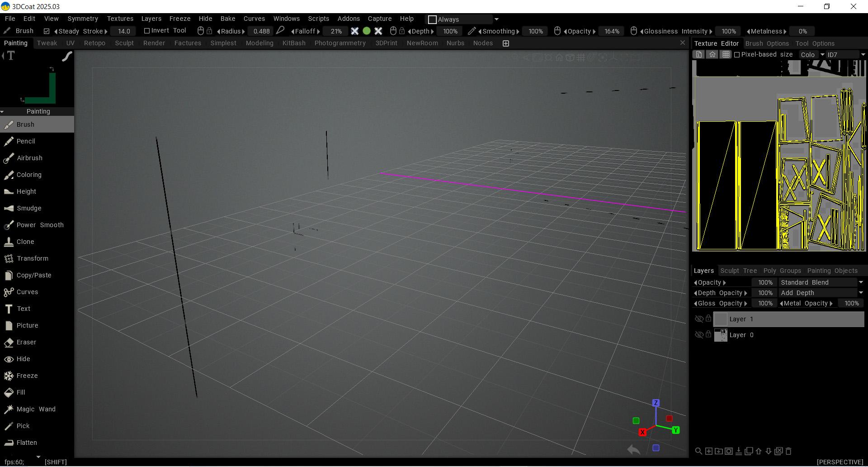Screen dimensions: 868x467
Task: Switch to the Sculpt room tab
Action: click(x=124, y=43)
